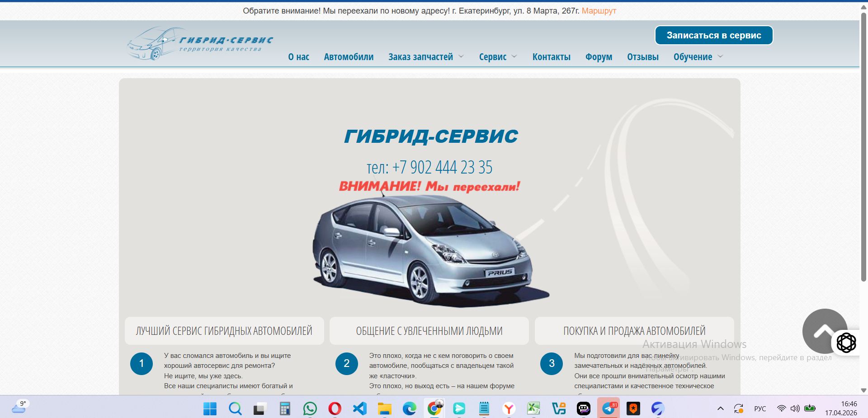Click the 'Записаться в сервис' button

tap(713, 35)
